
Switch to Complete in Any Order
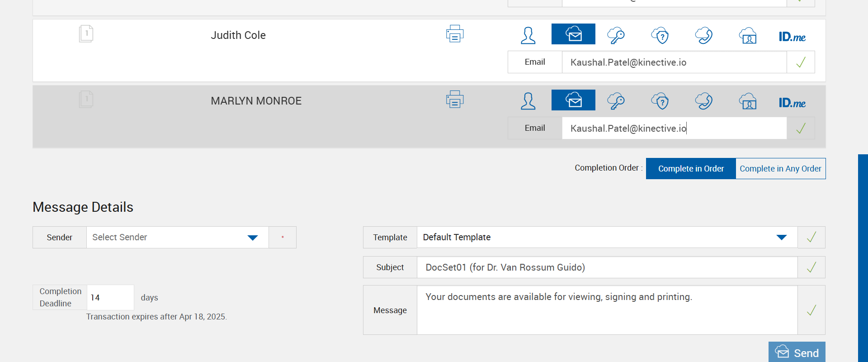780,169
